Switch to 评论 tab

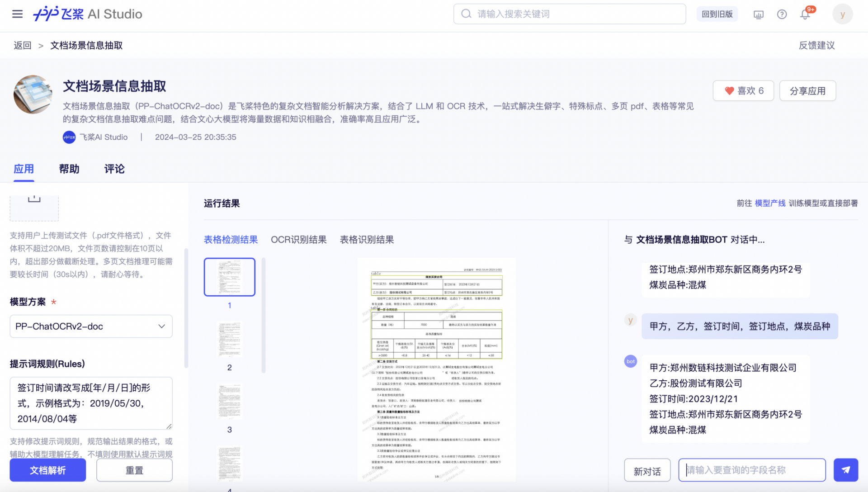[114, 169]
